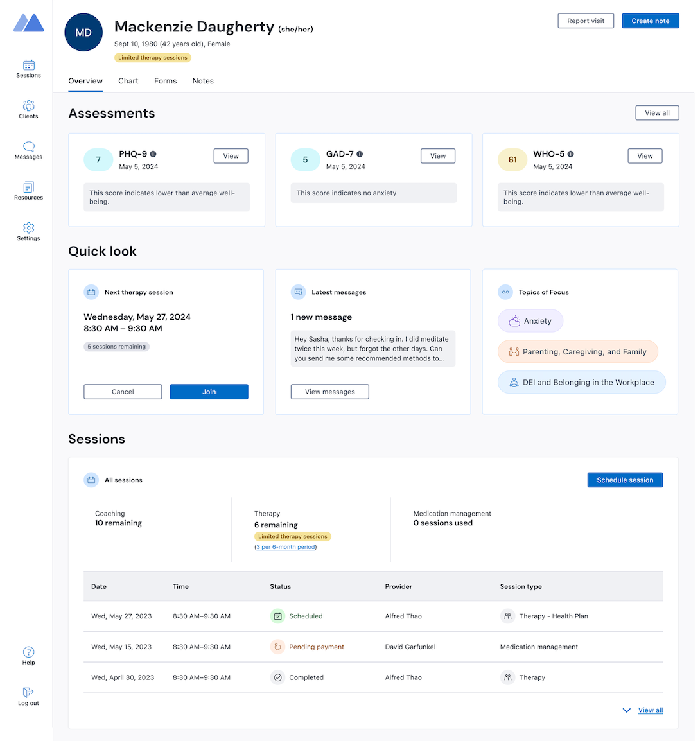The width and height of the screenshot is (700, 741).
Task: Click the Help question mark icon
Action: tap(28, 652)
